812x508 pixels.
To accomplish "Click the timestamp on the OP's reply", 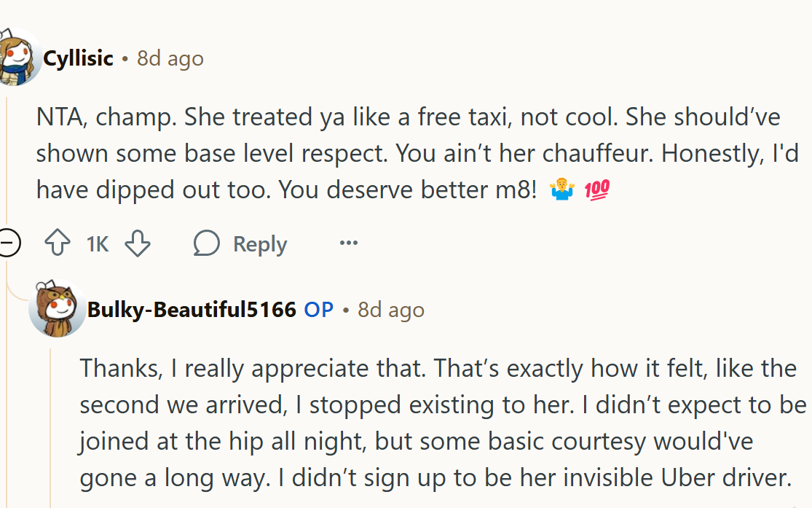I will point(390,309).
